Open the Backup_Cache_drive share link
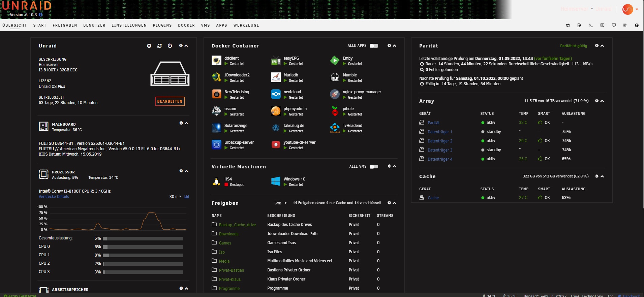Viewport: 644px width, 297px height. click(x=237, y=225)
